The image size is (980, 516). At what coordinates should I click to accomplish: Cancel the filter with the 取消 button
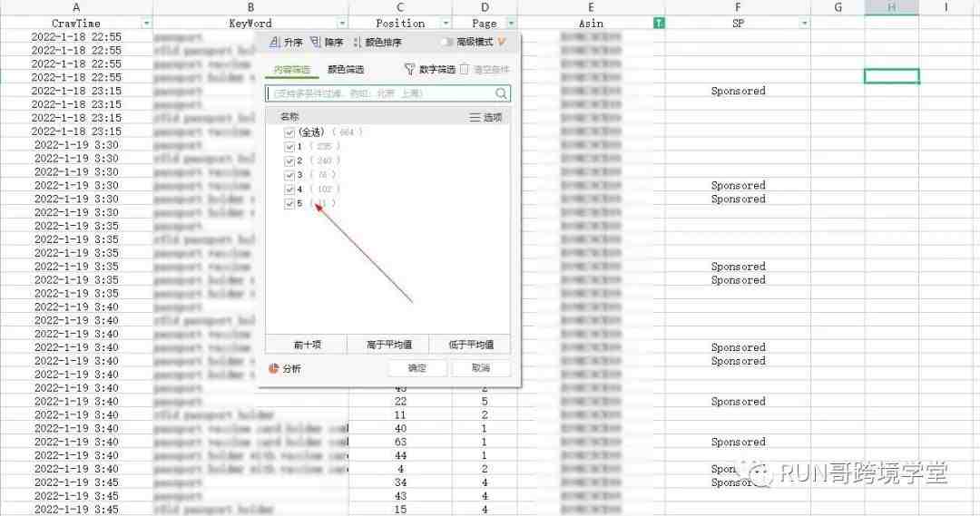(481, 368)
